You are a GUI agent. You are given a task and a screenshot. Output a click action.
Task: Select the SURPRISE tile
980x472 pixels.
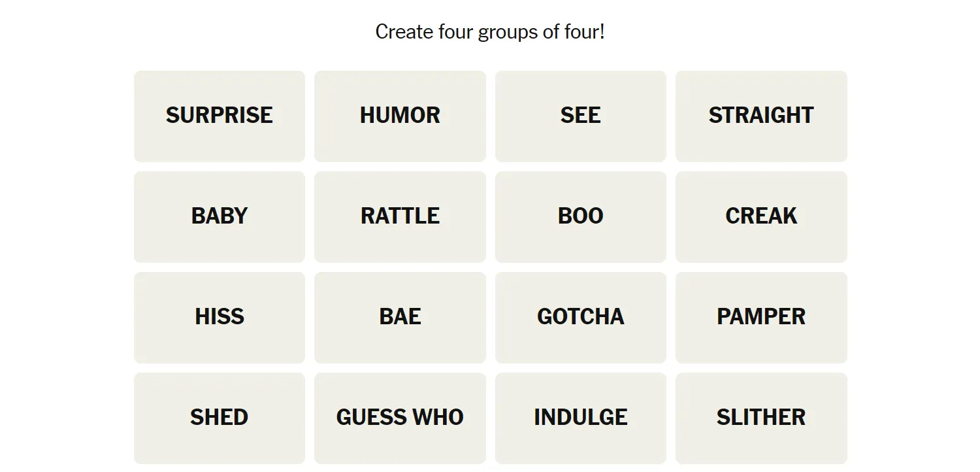(220, 116)
